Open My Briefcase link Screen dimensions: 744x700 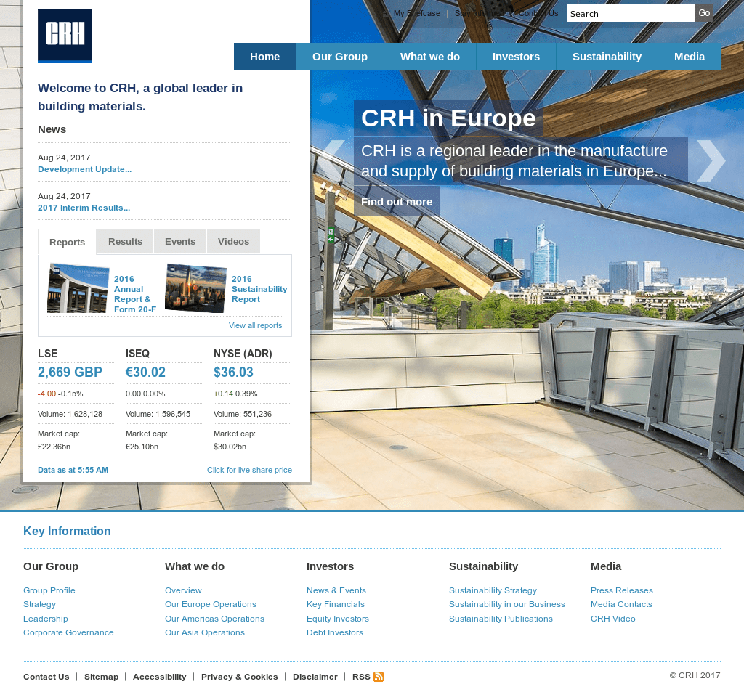click(416, 13)
